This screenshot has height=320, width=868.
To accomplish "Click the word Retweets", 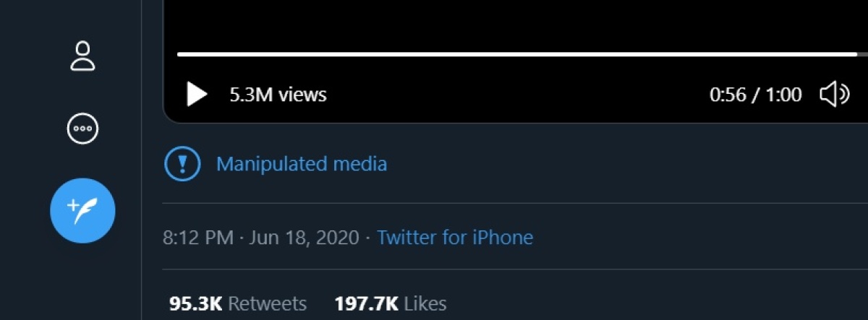I will point(268,303).
